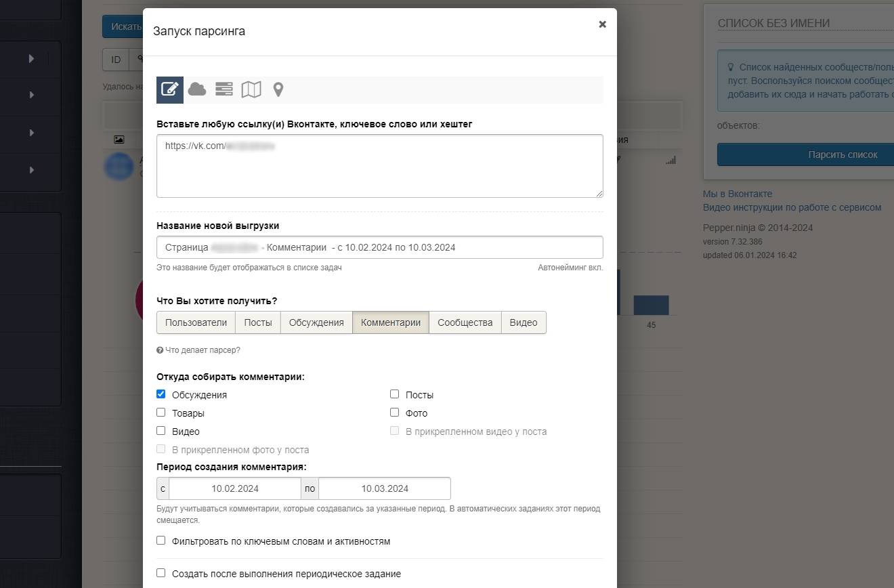Open the end date field 10.03.2024
This screenshot has width=894, height=588.
point(384,488)
